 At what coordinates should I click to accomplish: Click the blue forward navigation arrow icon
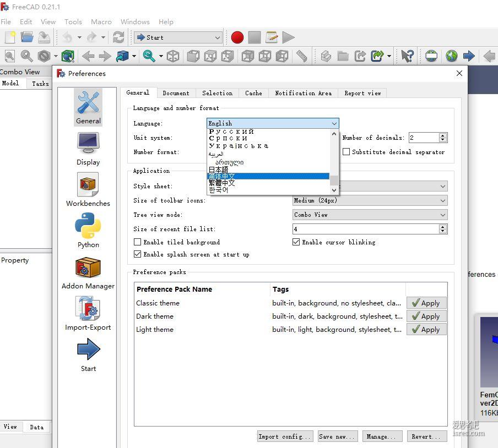(469, 56)
